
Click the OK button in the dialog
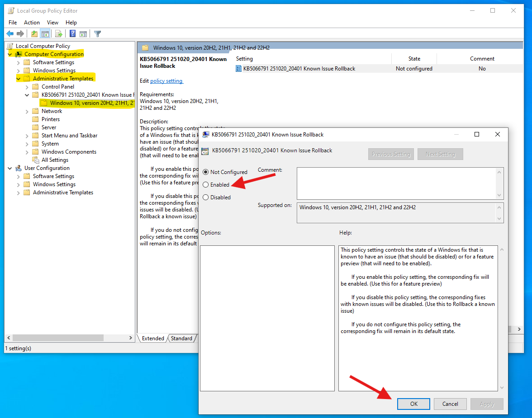tap(413, 404)
